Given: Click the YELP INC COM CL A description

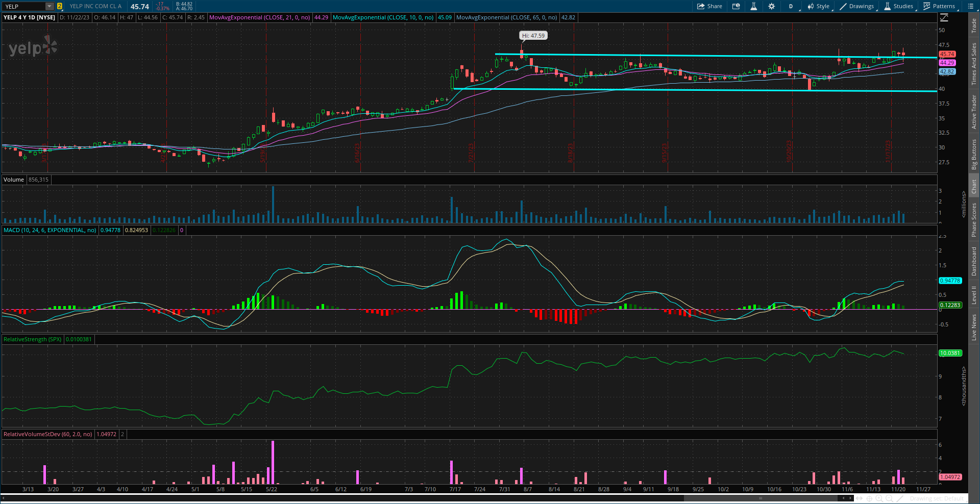Looking at the screenshot, I should pyautogui.click(x=96, y=6).
